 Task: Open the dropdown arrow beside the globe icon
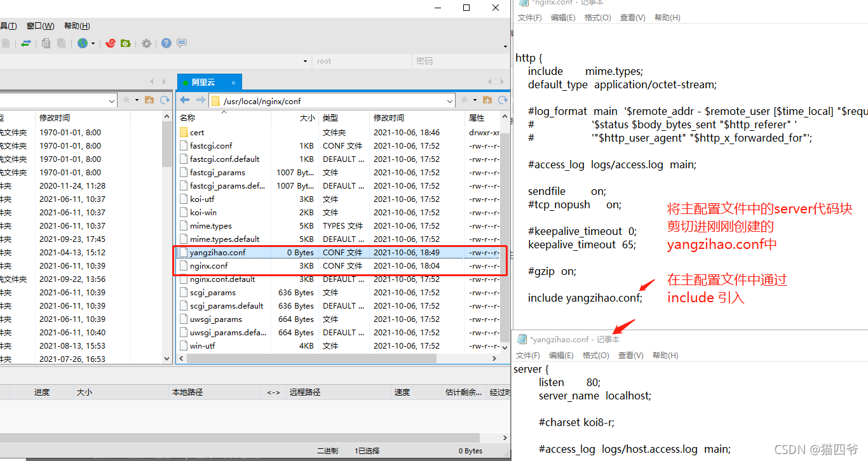coord(93,43)
